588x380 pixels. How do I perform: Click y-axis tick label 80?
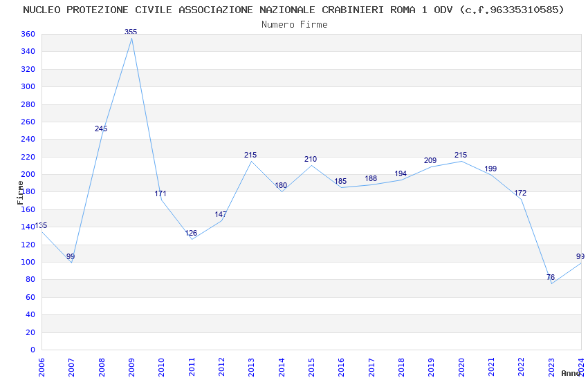(x=30, y=279)
